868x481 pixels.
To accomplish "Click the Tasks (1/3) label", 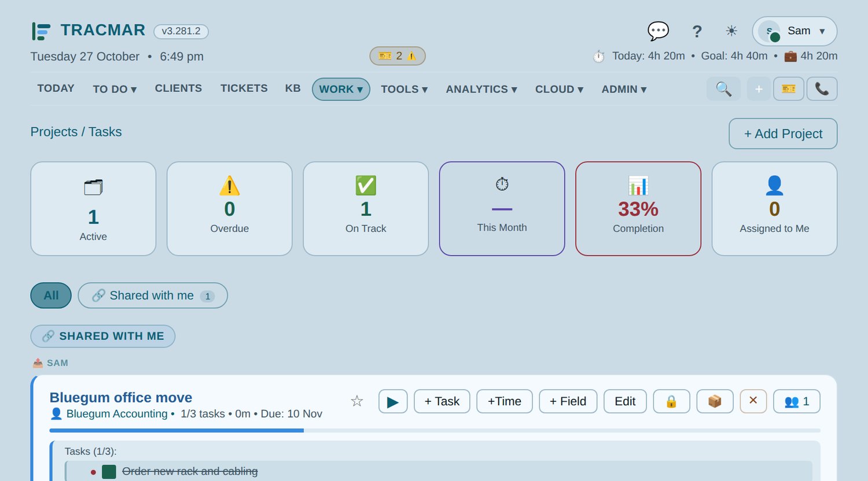I will (91, 452).
